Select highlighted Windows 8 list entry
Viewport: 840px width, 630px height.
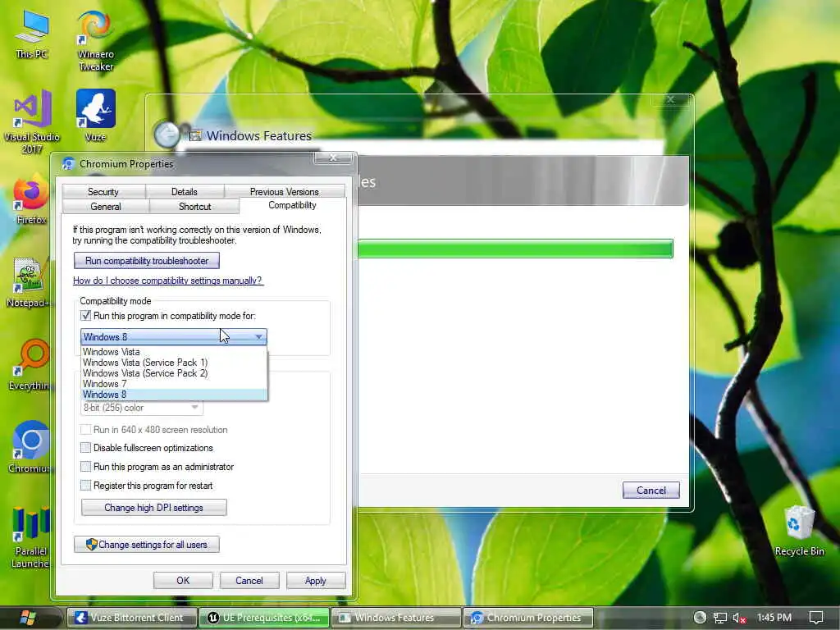point(174,395)
